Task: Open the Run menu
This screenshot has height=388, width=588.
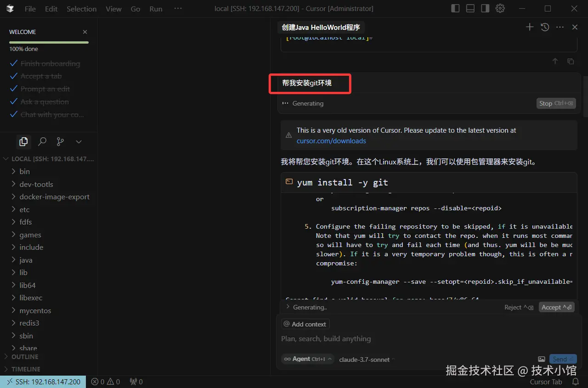Action: click(156, 9)
